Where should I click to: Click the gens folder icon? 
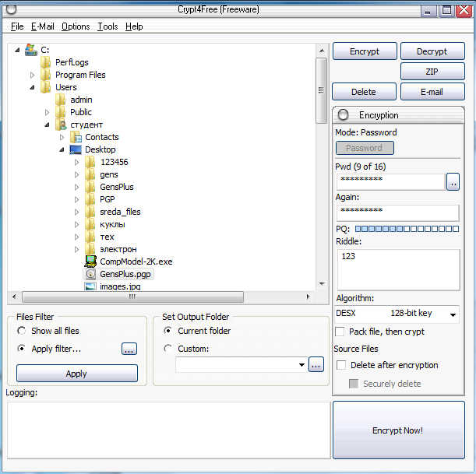coord(90,174)
